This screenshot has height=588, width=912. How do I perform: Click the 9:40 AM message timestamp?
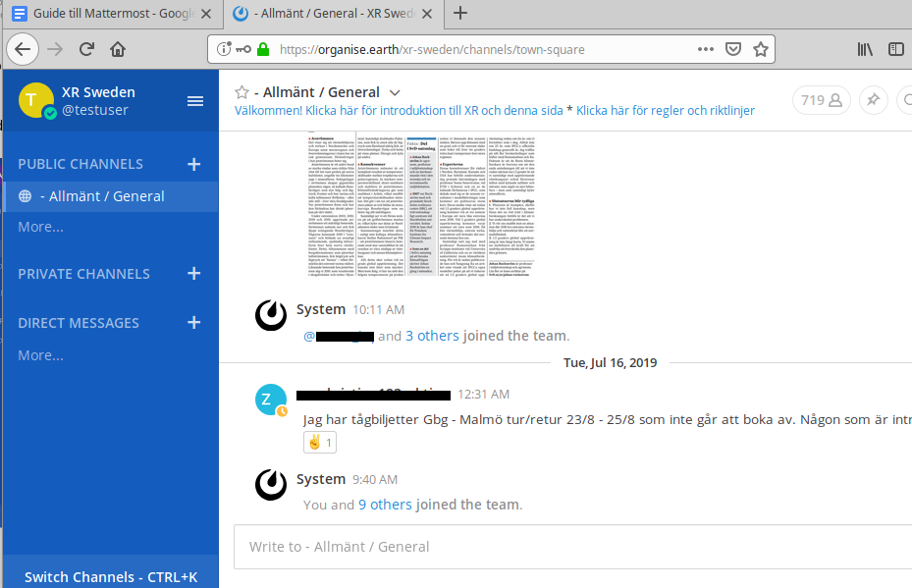[375, 480]
